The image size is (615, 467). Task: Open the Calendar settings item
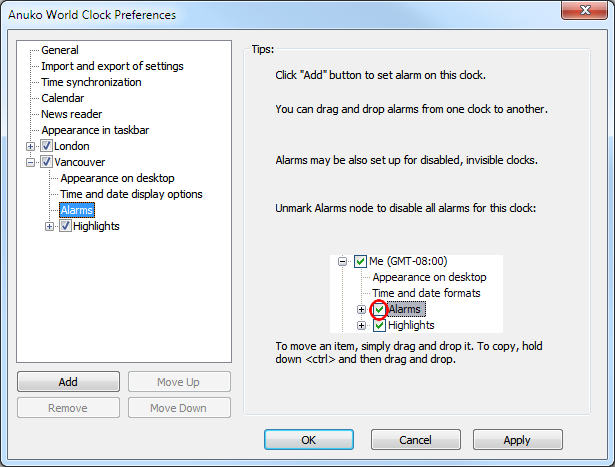click(x=63, y=98)
